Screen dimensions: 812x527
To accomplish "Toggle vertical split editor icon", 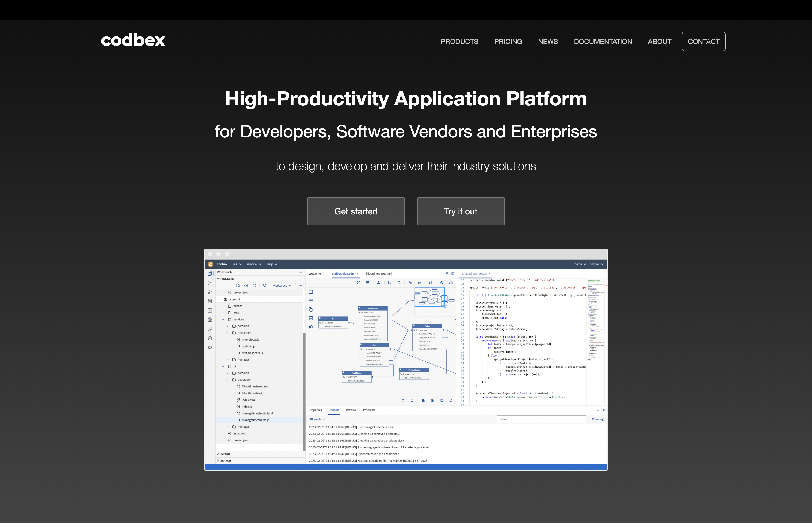I will pos(453,274).
